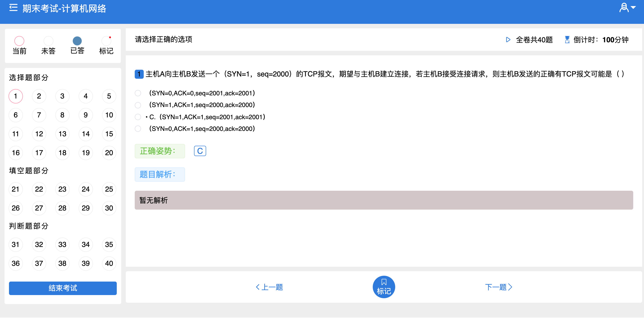This screenshot has height=318, width=644.
Task: Click the 选择题部分 section heading
Action: coord(29,78)
